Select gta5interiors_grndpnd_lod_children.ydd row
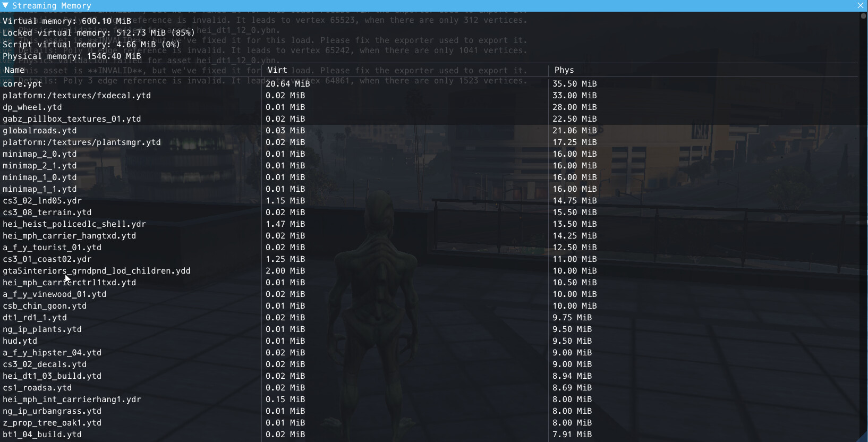 [x=97, y=271]
